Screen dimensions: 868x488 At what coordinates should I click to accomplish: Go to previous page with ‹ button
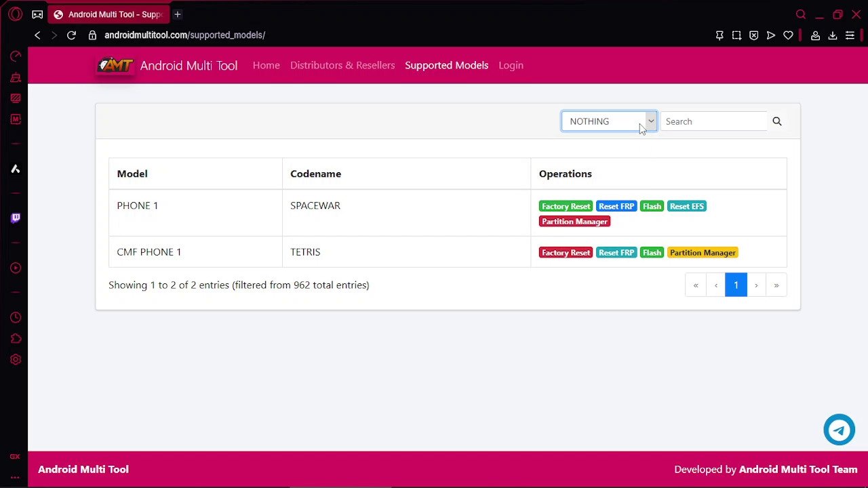(716, 285)
